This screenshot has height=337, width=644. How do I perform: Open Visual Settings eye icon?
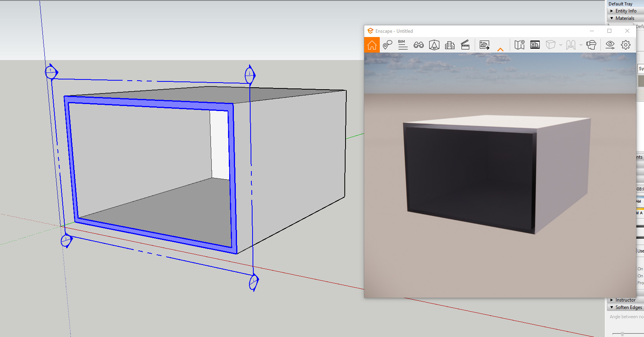(x=610, y=45)
